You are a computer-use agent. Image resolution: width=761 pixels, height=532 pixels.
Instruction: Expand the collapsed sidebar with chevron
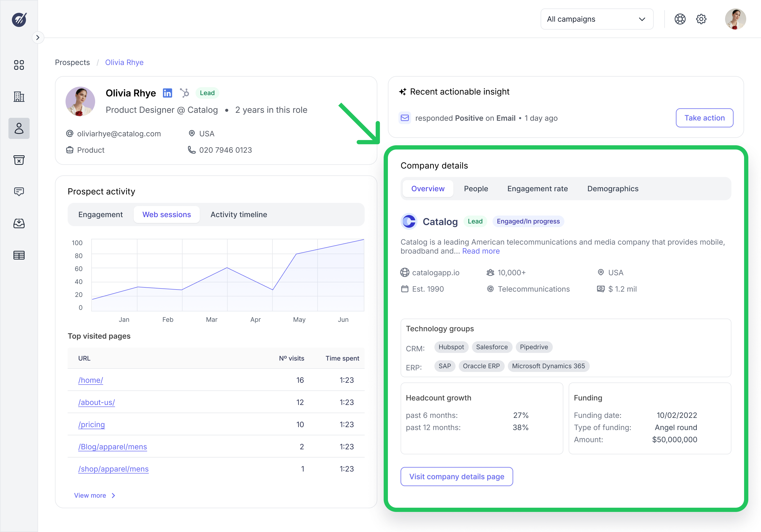pyautogui.click(x=38, y=38)
